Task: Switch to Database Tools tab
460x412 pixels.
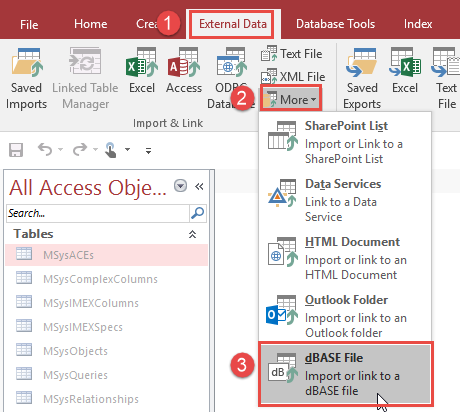Action: (335, 24)
